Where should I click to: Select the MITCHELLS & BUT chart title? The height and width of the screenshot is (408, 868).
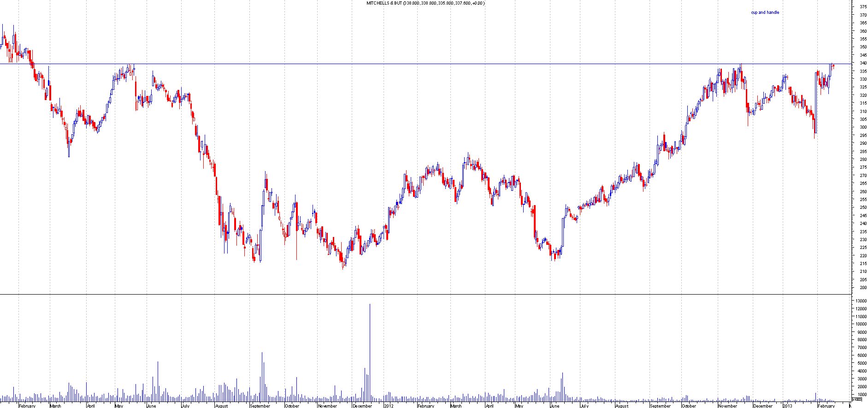[425, 3]
